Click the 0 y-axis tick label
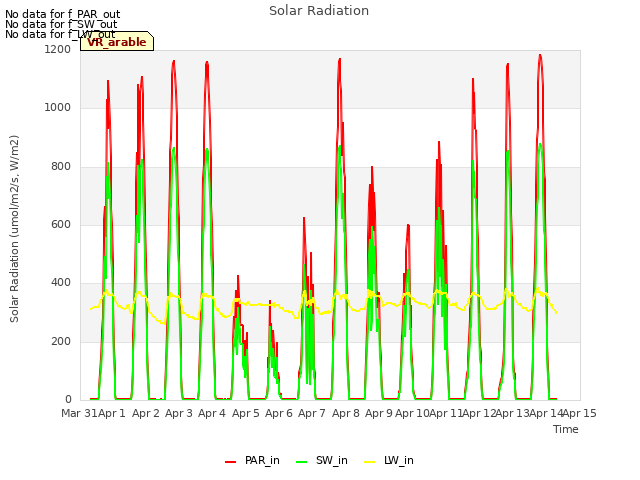640x480 pixels. point(68,399)
